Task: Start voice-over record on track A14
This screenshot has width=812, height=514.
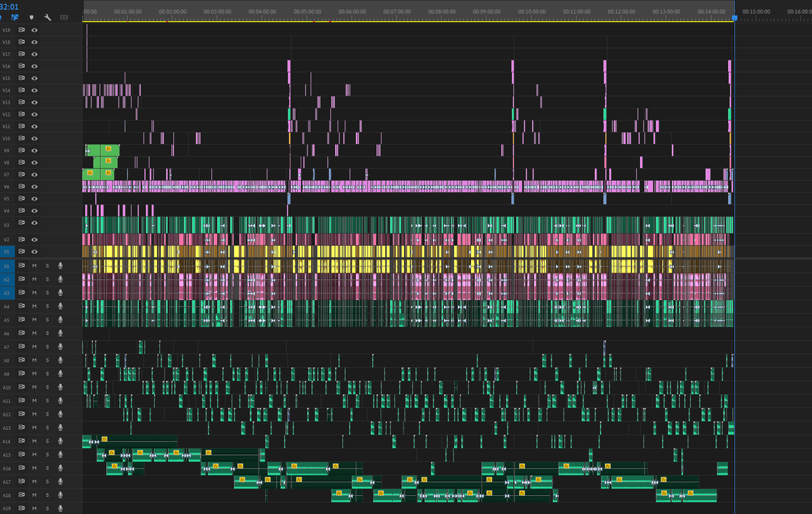Action: click(60, 441)
